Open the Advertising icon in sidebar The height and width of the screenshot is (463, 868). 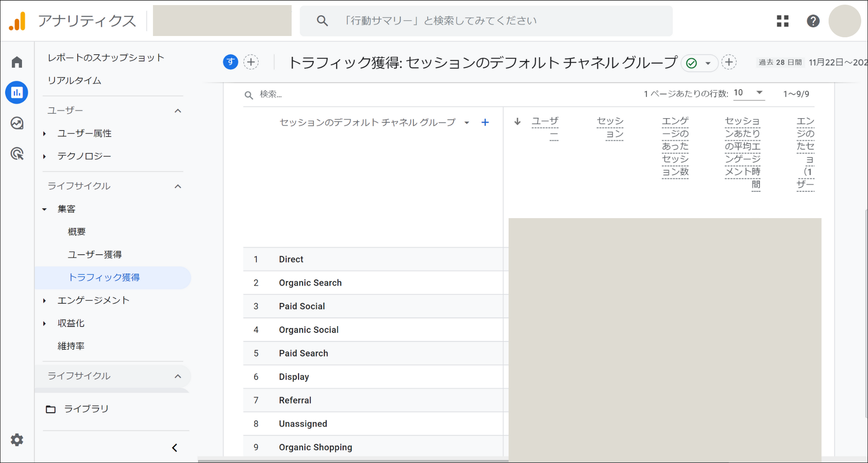click(x=17, y=154)
